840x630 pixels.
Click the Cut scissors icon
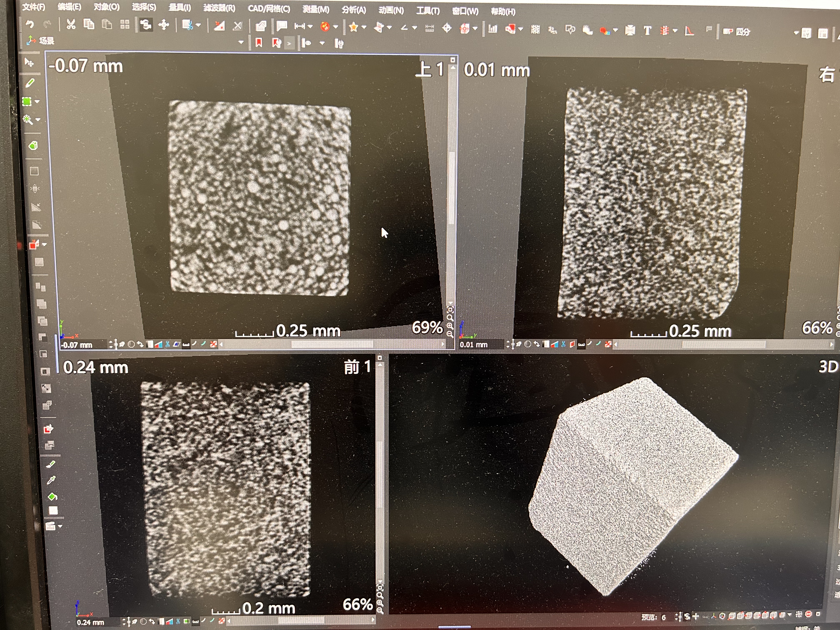[x=71, y=25]
